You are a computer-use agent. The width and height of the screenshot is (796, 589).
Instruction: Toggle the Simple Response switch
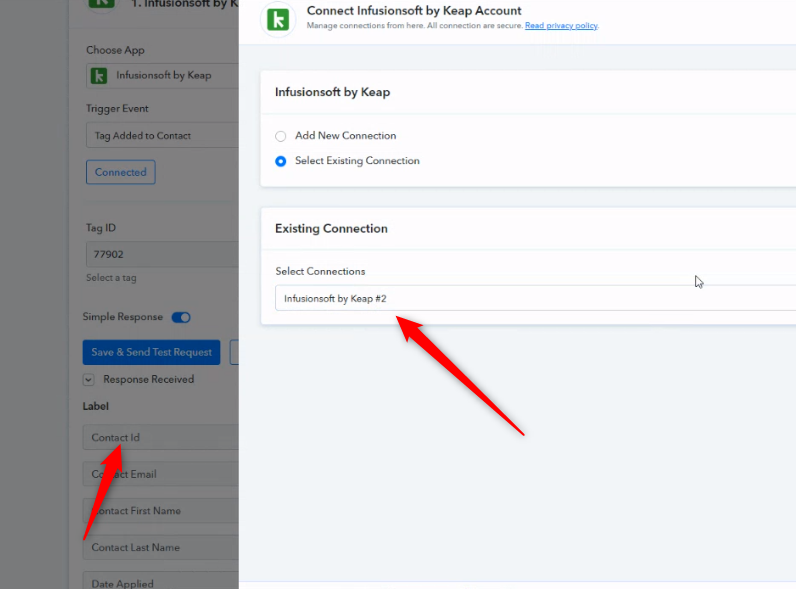pyautogui.click(x=181, y=317)
